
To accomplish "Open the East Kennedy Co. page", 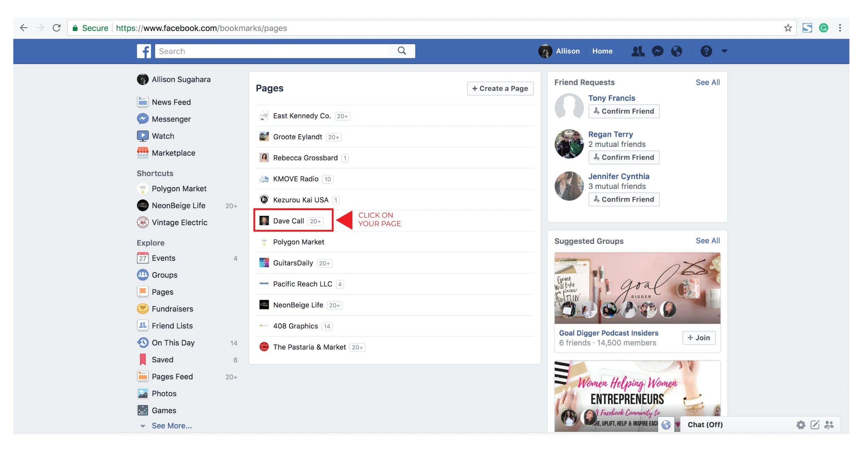I will tap(302, 116).
